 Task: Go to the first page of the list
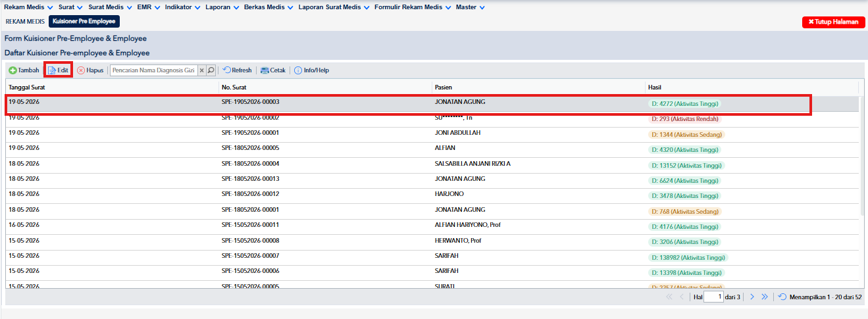click(x=669, y=297)
